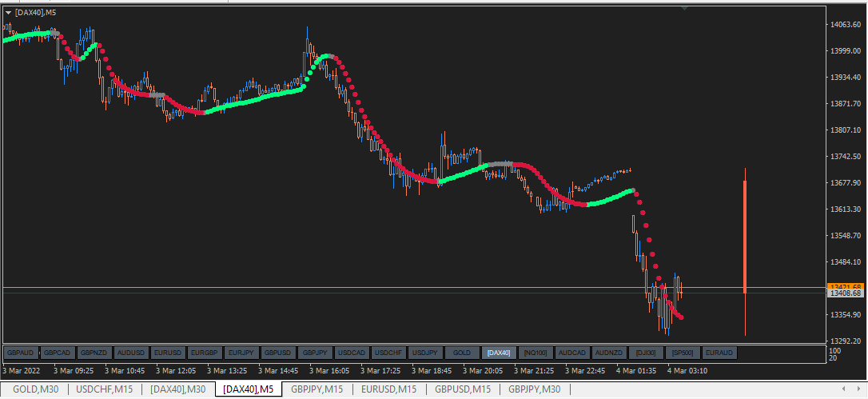
Task: Select the active [DAX40],M5 chart tab
Action: click(249, 389)
